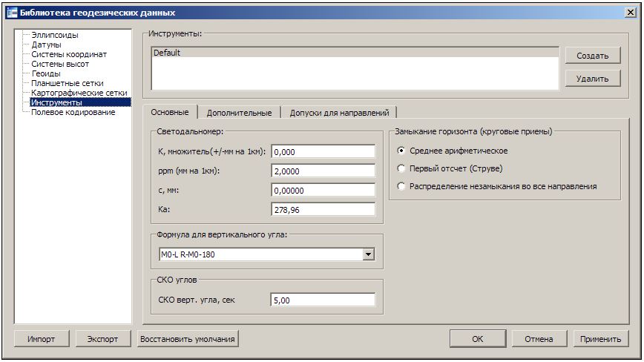Viewport: 644px width, 362px height.
Task: Select Планшетные сетки tree item
Action: tap(68, 83)
